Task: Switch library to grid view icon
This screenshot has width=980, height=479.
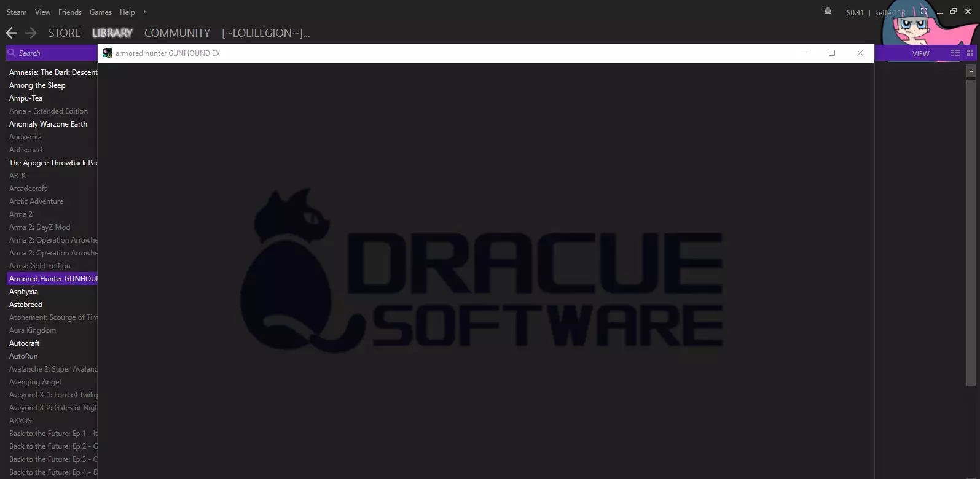Action: (970, 53)
